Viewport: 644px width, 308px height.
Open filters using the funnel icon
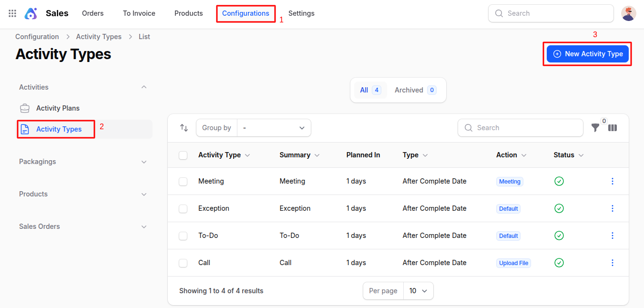(x=595, y=128)
